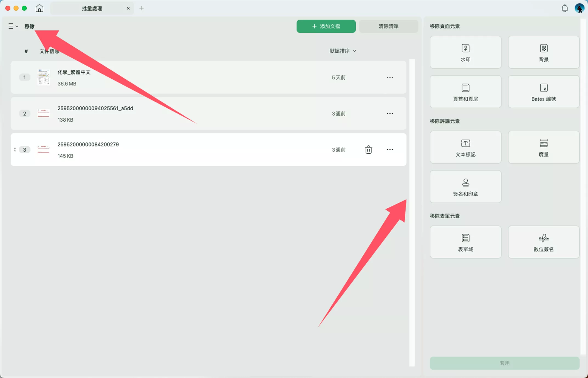Click the 36.6 MB size text
588x378 pixels.
pos(67,84)
